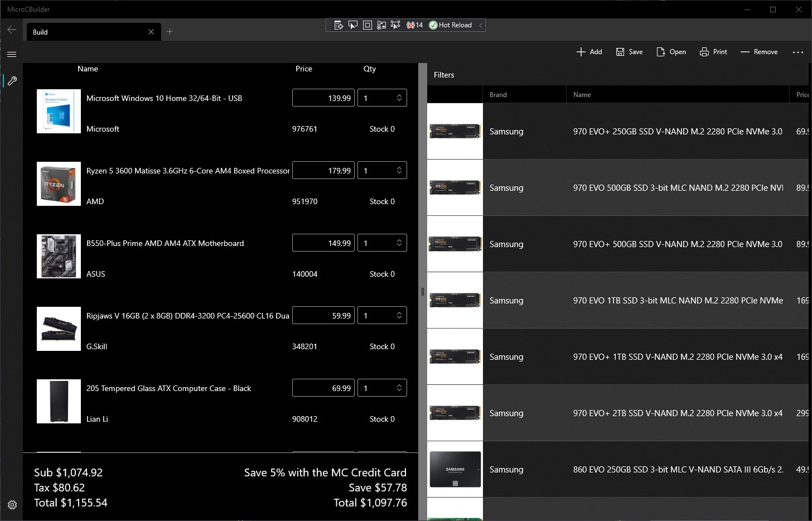
Task: Collapse the debug toolbar chevron
Action: point(481,25)
